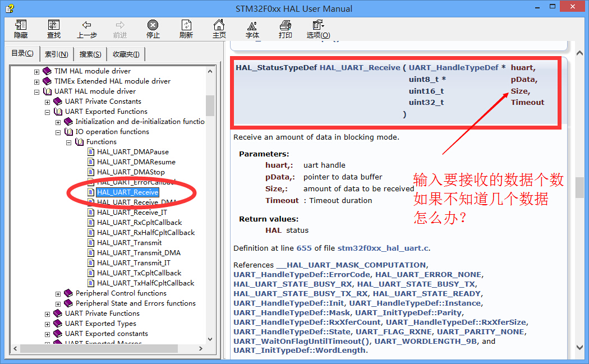This screenshot has height=364, width=589.
Task: Follow the UART_WaitOnFlagUntilTimeout() reference link
Action: point(301,342)
